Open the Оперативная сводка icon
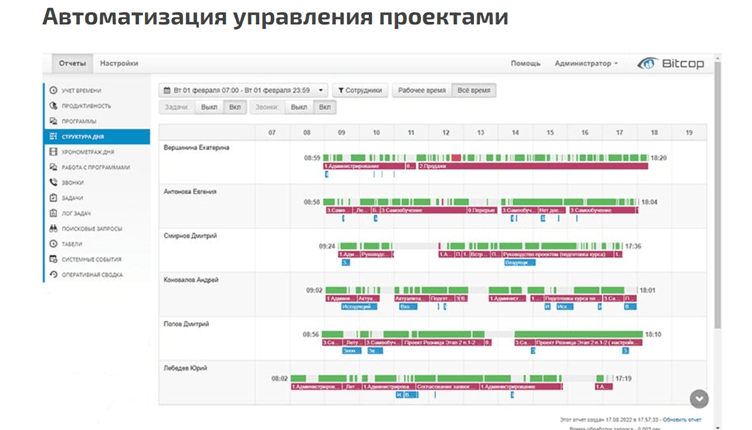The height and width of the screenshot is (430, 752). click(x=52, y=274)
